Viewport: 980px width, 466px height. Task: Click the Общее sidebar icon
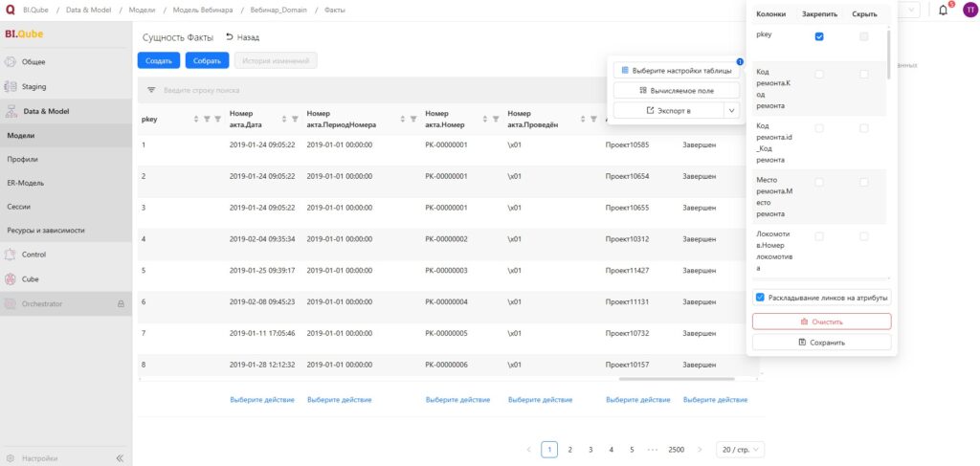pos(10,62)
